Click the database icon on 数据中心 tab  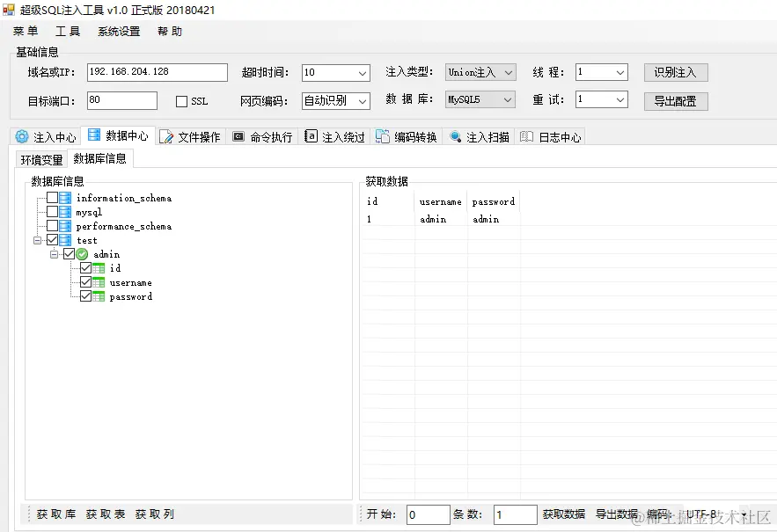coord(94,135)
